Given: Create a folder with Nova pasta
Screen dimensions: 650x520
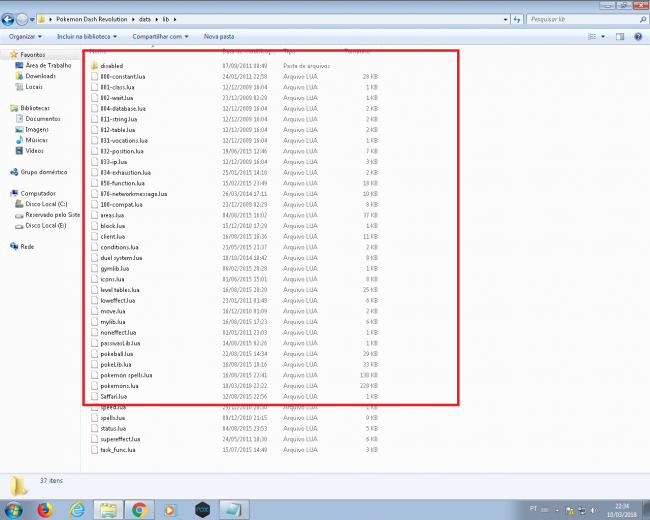Looking at the screenshot, I should tap(219, 36).
